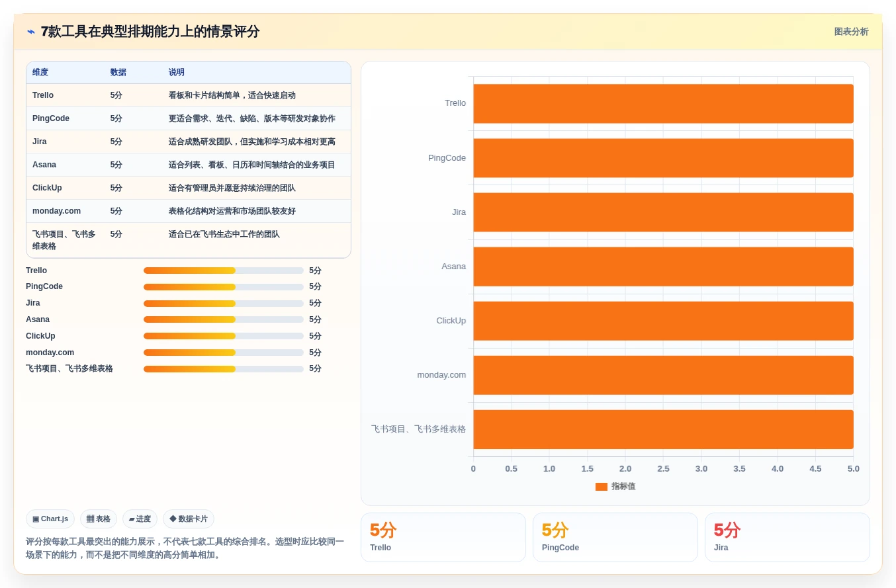This screenshot has height=588, width=896.
Task: Click the ClickUp axis label in chart
Action: point(451,321)
